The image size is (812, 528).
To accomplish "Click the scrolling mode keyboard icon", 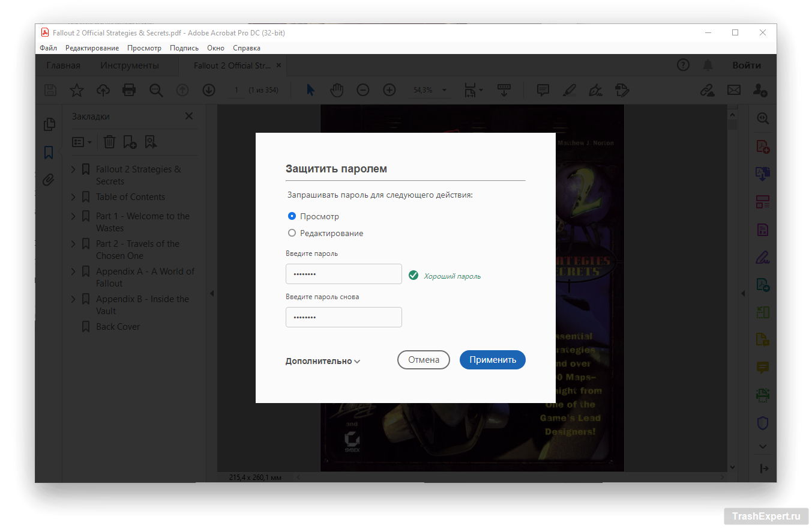I will coord(504,90).
